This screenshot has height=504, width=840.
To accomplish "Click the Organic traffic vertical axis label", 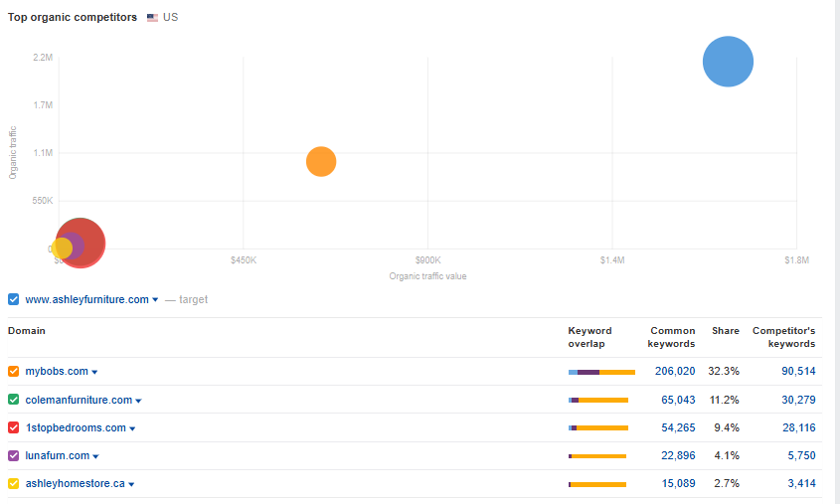I will [x=13, y=153].
